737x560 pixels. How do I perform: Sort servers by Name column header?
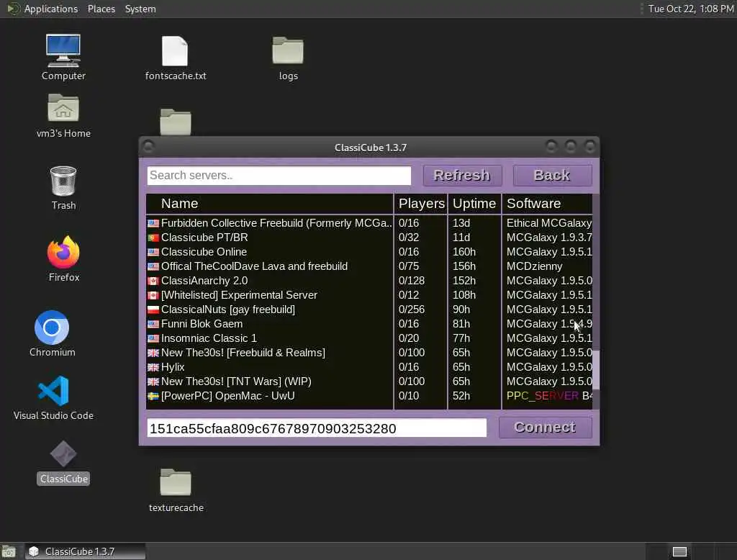(269, 204)
